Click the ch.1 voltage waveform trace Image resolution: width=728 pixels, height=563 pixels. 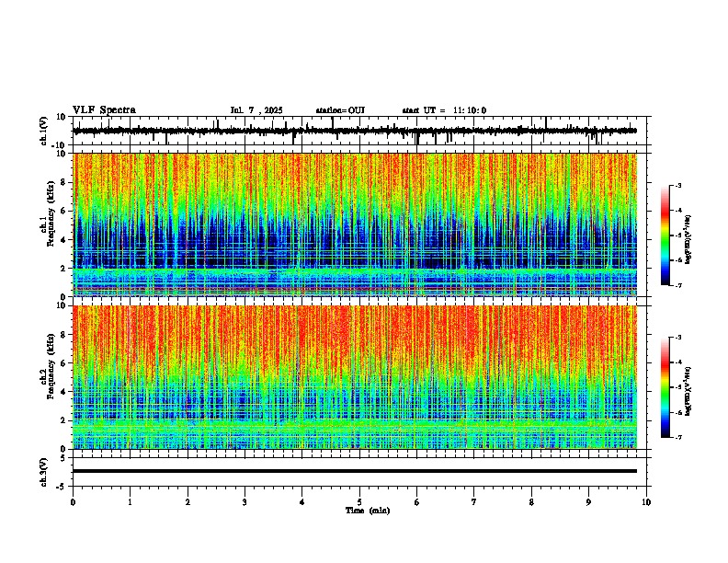[x=355, y=131]
